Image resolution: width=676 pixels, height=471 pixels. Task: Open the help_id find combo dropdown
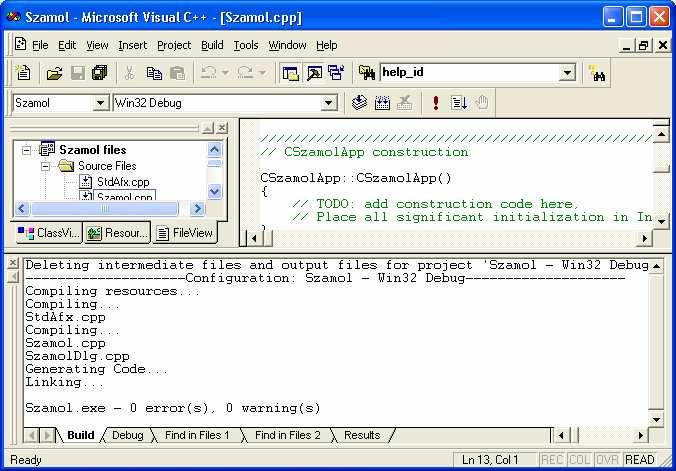coord(567,73)
